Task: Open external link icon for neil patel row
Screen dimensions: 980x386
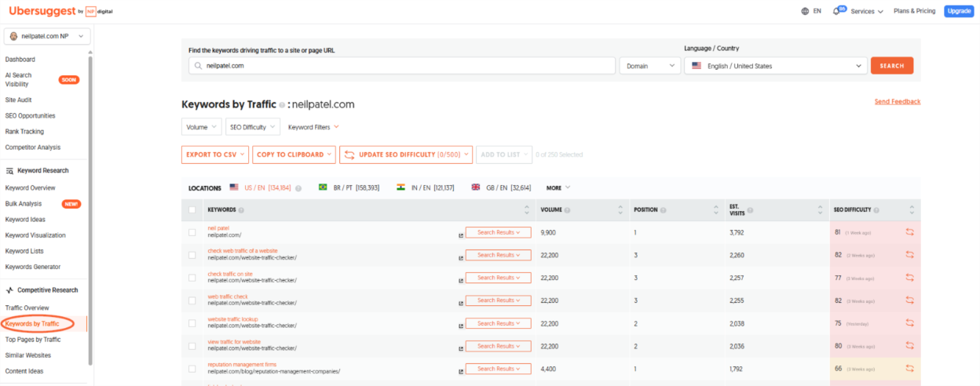Action: (x=461, y=235)
